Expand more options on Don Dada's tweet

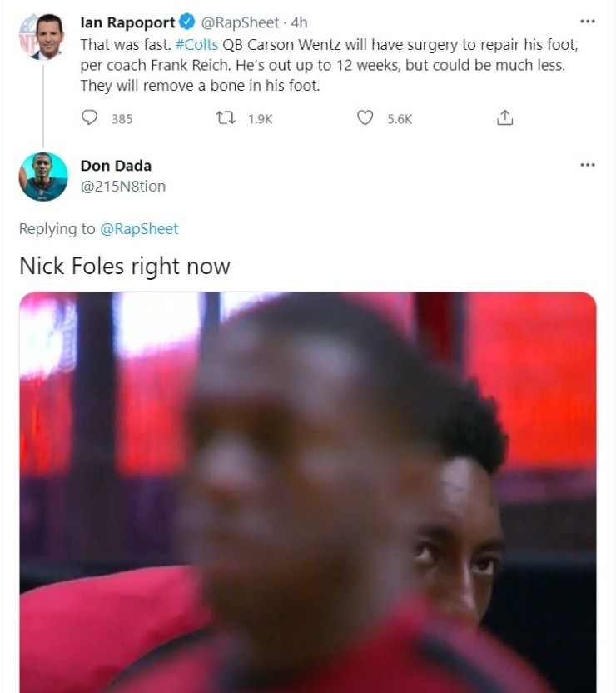click(588, 165)
